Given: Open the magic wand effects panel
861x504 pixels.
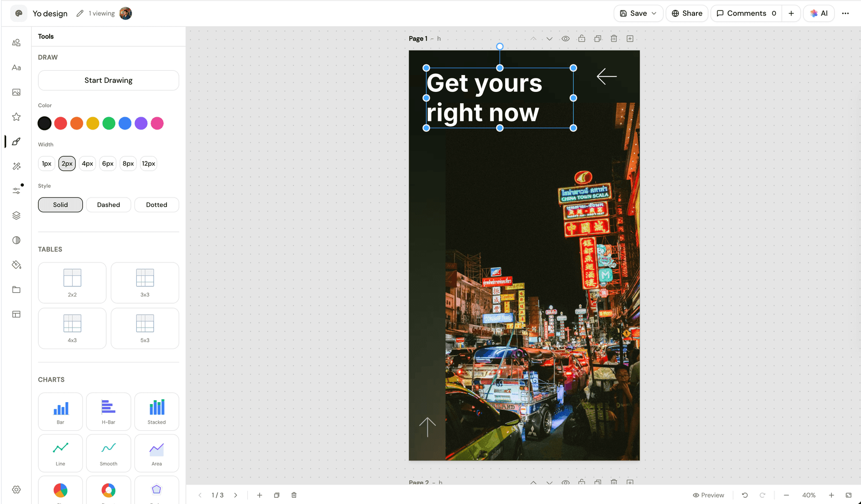Looking at the screenshot, I should [16, 166].
